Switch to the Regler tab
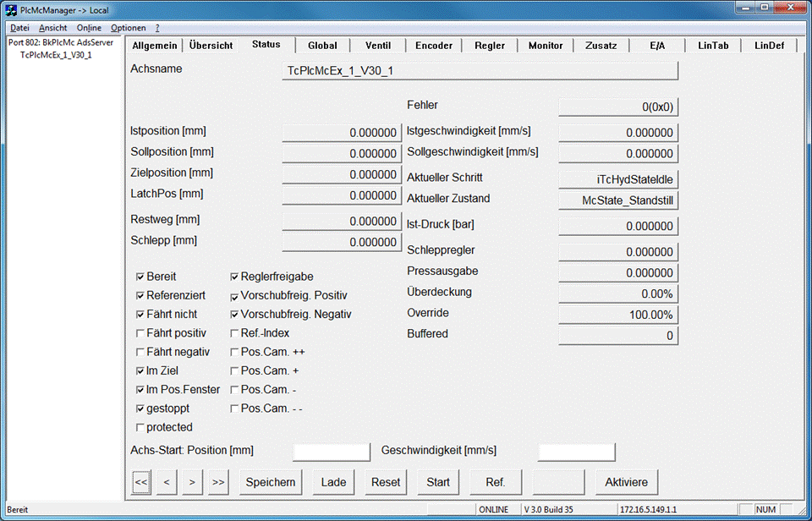 [x=490, y=46]
